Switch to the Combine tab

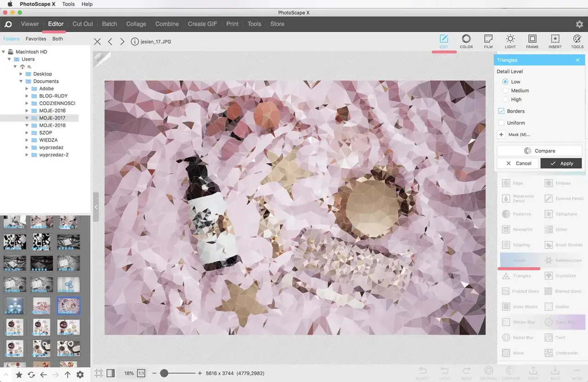[x=167, y=24]
